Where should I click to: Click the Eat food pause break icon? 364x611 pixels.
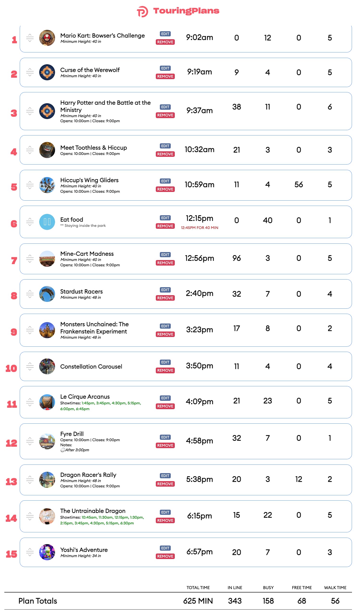(x=47, y=222)
